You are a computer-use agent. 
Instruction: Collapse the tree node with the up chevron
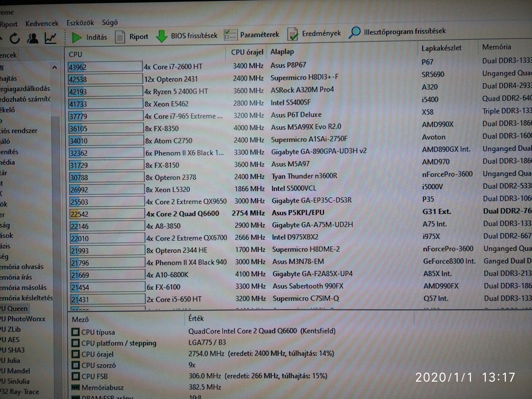pyautogui.click(x=55, y=68)
